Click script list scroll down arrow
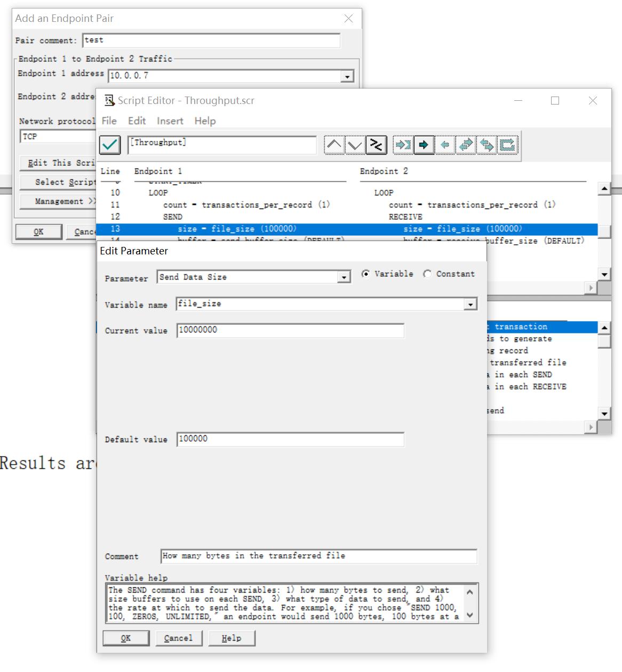This screenshot has width=622, height=672. [604, 274]
